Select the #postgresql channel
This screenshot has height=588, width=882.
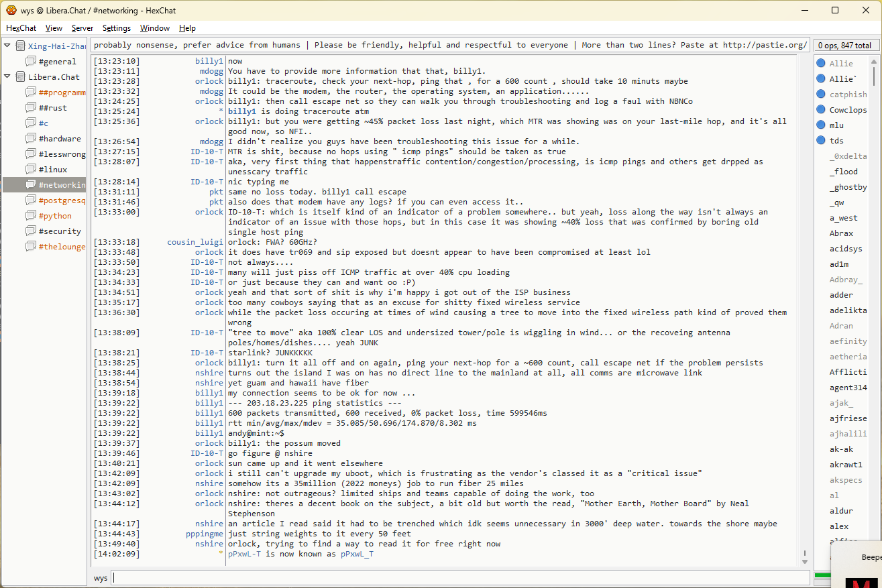(62, 200)
